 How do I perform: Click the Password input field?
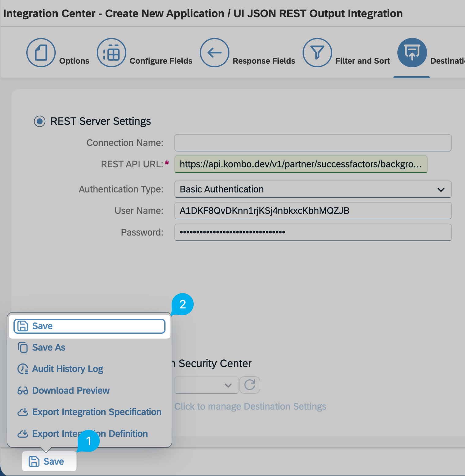(313, 232)
